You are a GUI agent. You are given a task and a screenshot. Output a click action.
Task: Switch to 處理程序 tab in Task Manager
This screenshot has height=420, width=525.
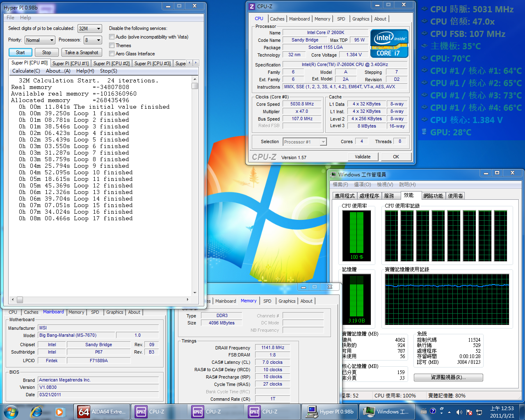coord(369,196)
